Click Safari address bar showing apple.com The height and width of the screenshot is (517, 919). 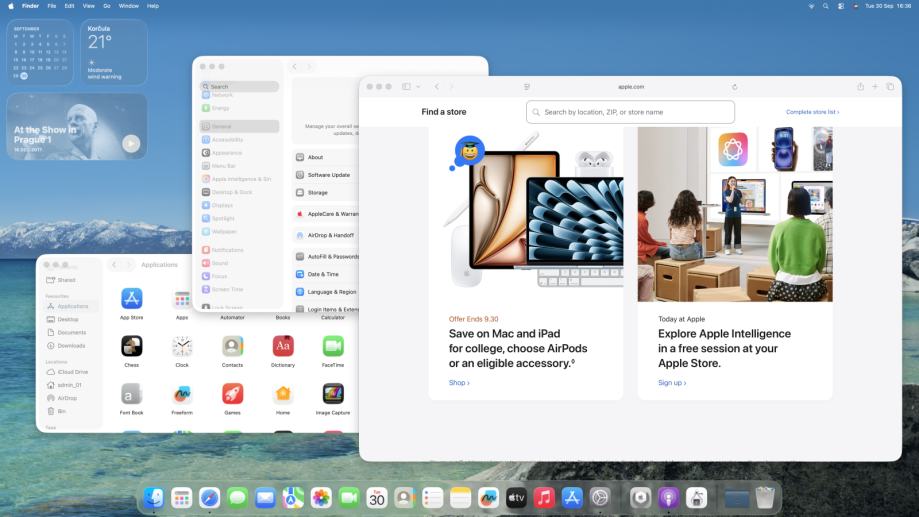(x=631, y=87)
